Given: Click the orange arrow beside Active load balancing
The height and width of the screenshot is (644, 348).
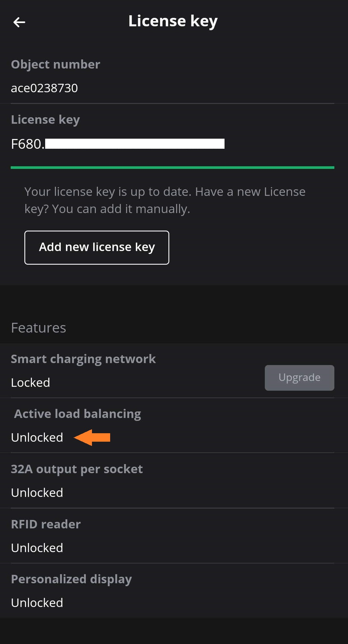Looking at the screenshot, I should click(92, 437).
